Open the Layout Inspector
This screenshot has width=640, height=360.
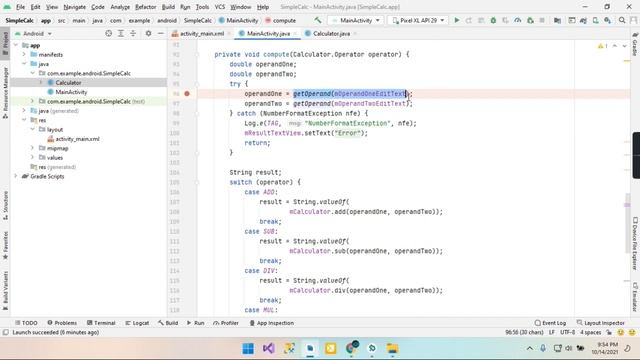[600, 323]
